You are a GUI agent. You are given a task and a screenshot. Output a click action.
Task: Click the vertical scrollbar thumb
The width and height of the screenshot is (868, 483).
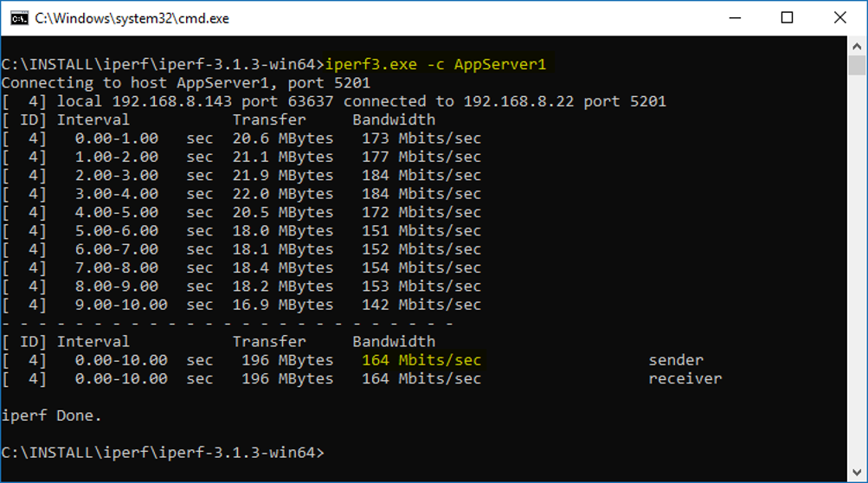(857, 66)
